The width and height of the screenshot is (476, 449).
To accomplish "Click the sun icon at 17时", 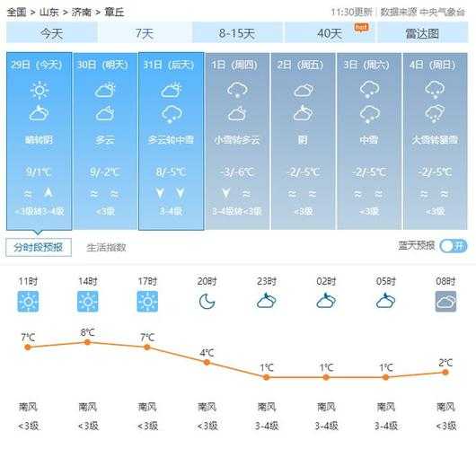I will (x=147, y=302).
